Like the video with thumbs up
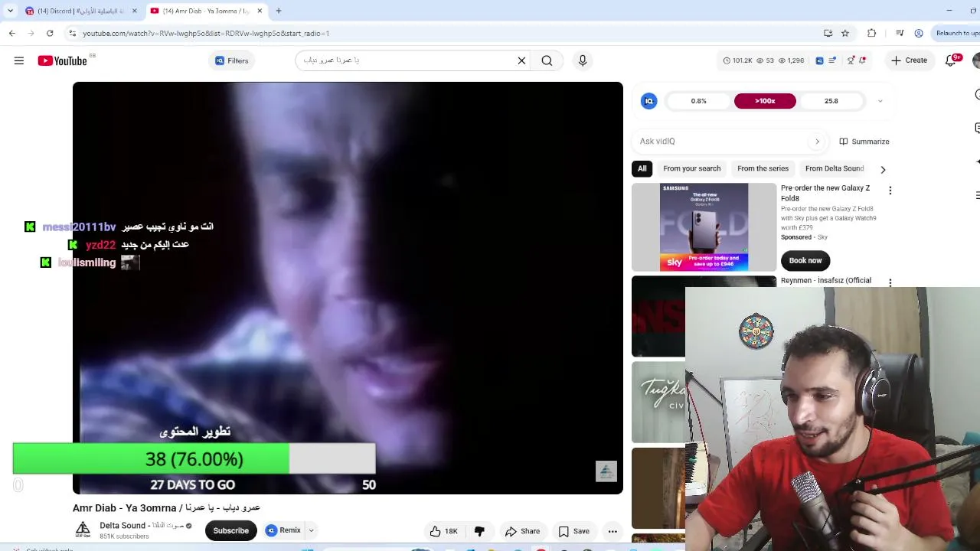This screenshot has height=551, width=980. click(443, 531)
